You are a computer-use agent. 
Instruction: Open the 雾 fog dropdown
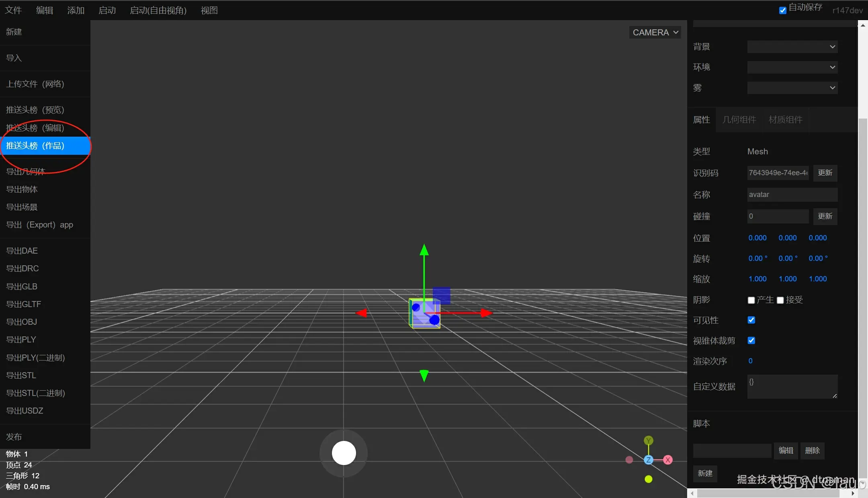tap(792, 88)
